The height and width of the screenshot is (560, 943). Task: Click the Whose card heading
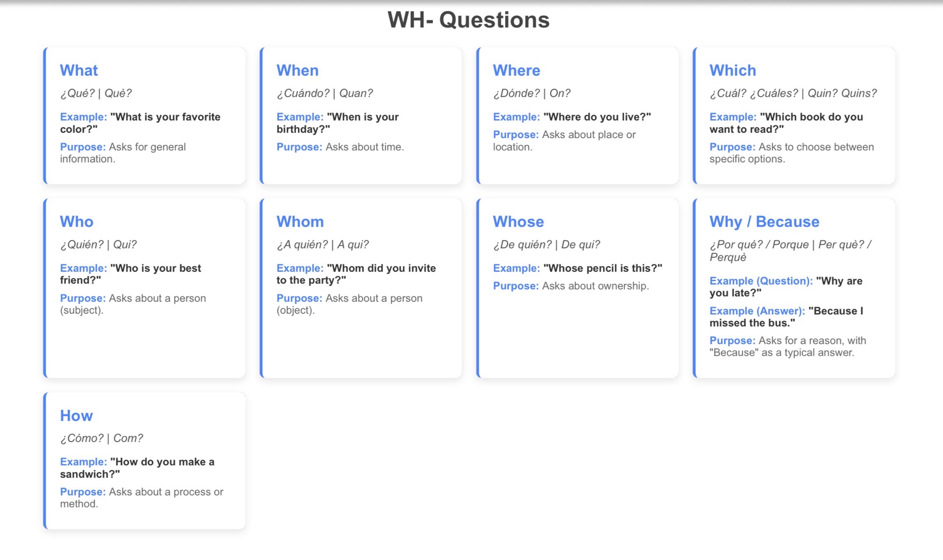(x=518, y=222)
